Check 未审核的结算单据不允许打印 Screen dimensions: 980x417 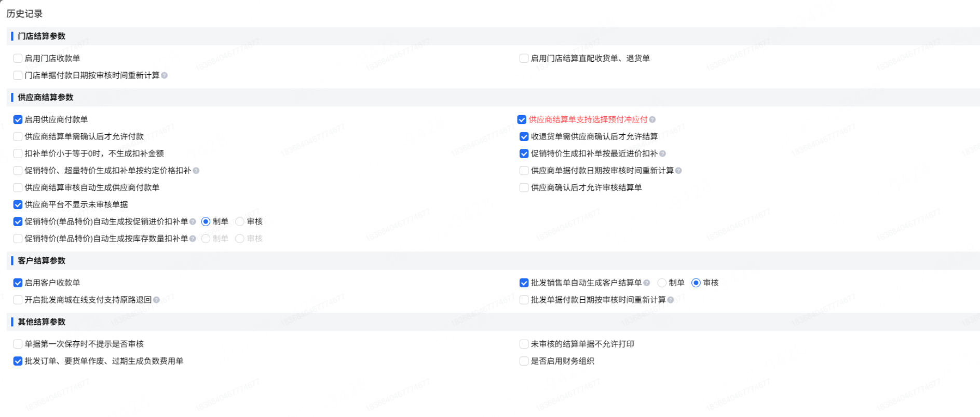pyautogui.click(x=524, y=344)
